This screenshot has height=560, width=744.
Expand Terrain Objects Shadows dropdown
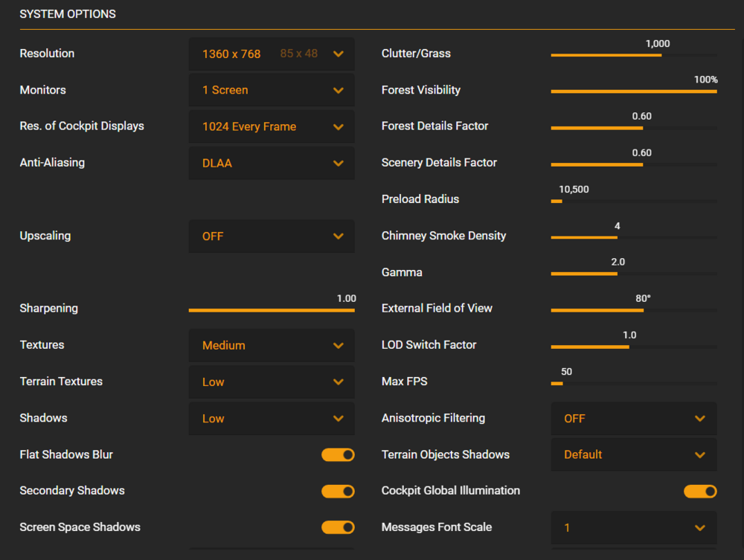[633, 454]
